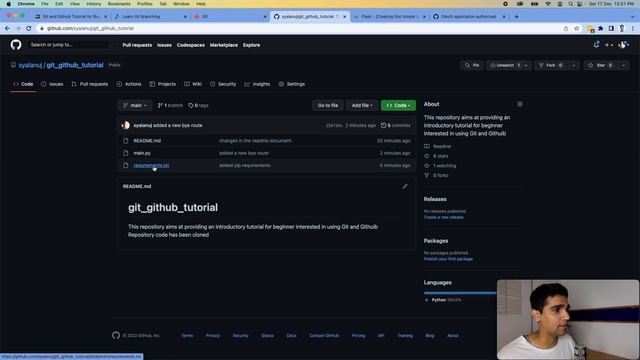Open the About settings gear icon

pyautogui.click(x=520, y=104)
